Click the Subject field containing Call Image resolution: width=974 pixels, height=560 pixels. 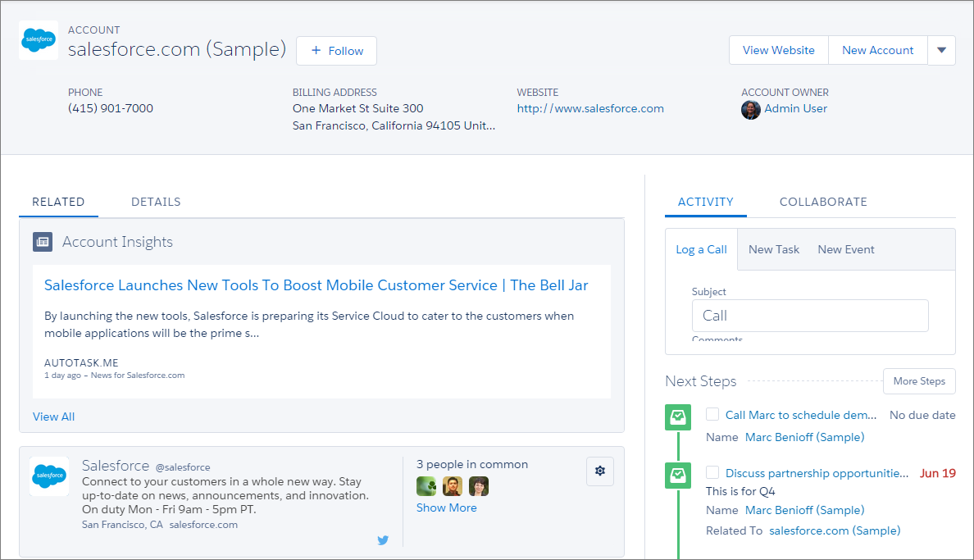[x=810, y=316]
